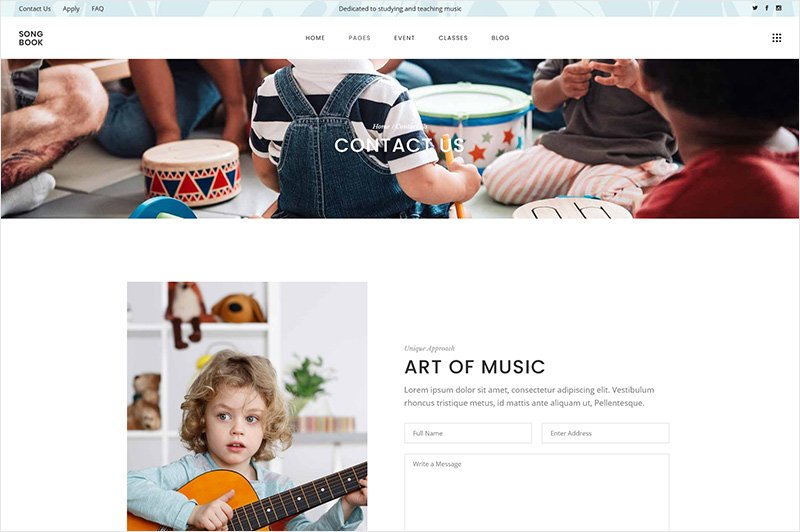The image size is (800, 532).
Task: Open the Pages menu item
Action: tap(359, 38)
